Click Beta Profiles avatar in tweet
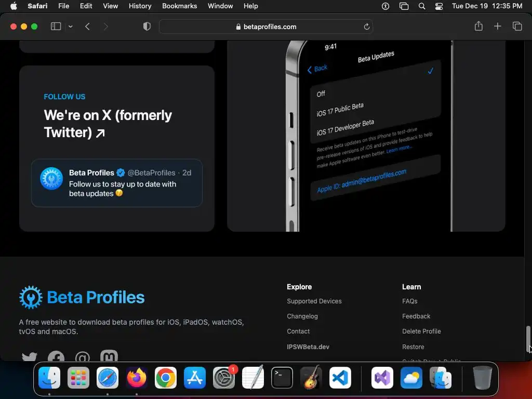Viewport: 532px width, 399px height. point(51,178)
